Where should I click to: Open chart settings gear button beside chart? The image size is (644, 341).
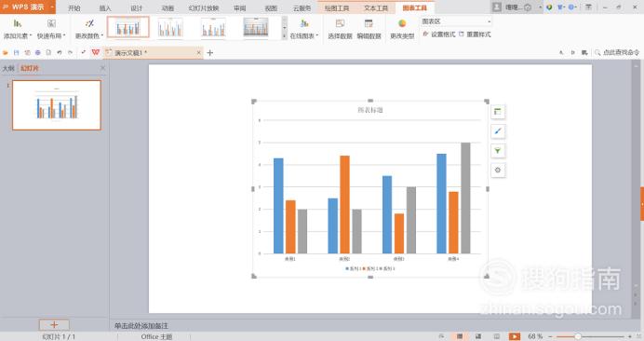click(498, 170)
